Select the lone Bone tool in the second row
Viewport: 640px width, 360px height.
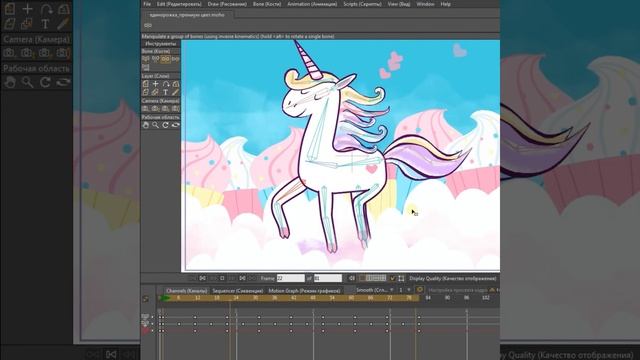(x=146, y=67)
